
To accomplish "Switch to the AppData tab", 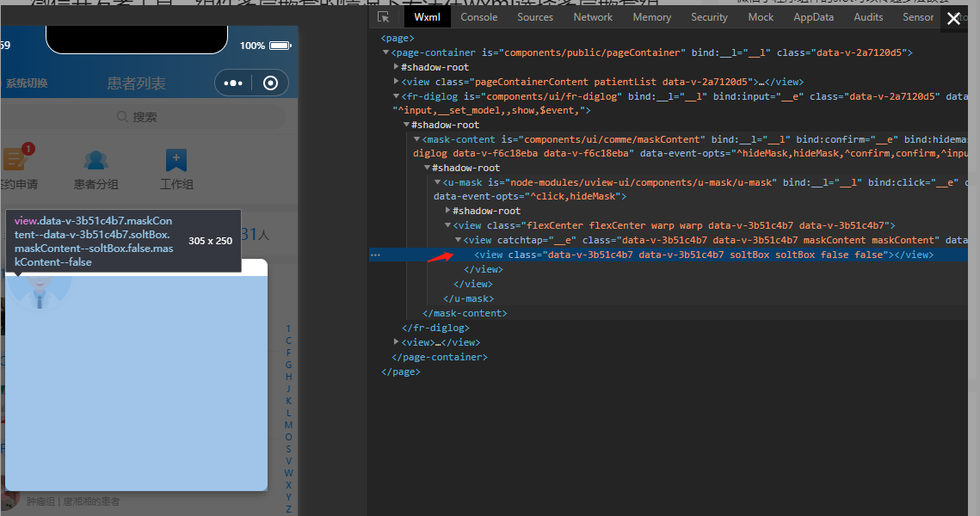I will click(x=814, y=17).
